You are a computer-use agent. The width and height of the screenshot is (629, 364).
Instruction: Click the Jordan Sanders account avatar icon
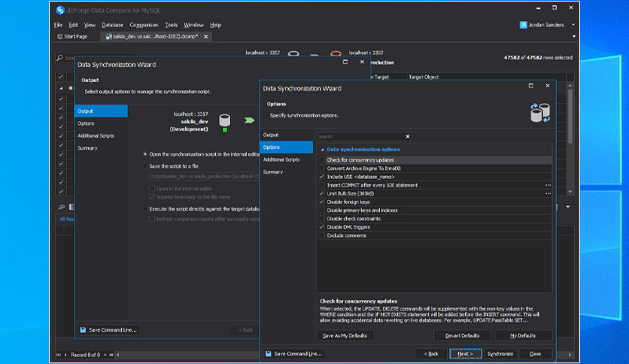523,25
